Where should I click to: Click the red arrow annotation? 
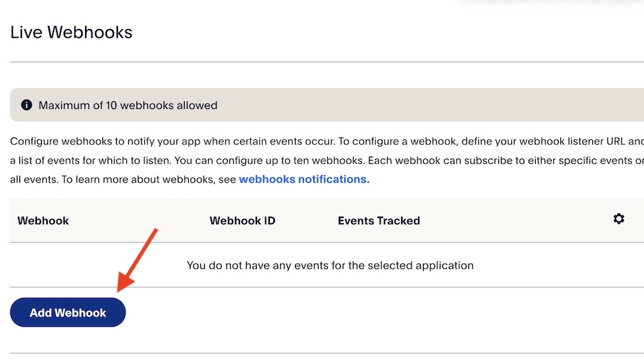click(137, 257)
